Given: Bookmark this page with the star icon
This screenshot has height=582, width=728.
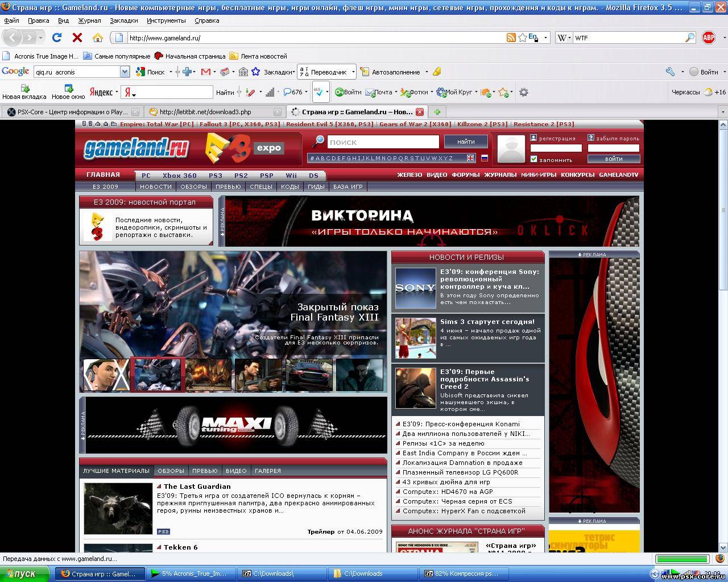Looking at the screenshot, I should tap(523, 38).
